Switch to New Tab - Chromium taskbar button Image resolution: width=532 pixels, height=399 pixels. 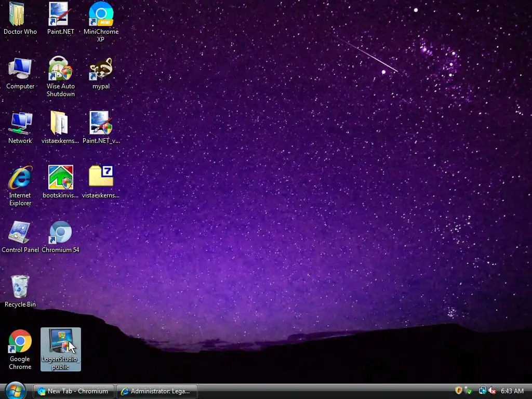coord(73,391)
